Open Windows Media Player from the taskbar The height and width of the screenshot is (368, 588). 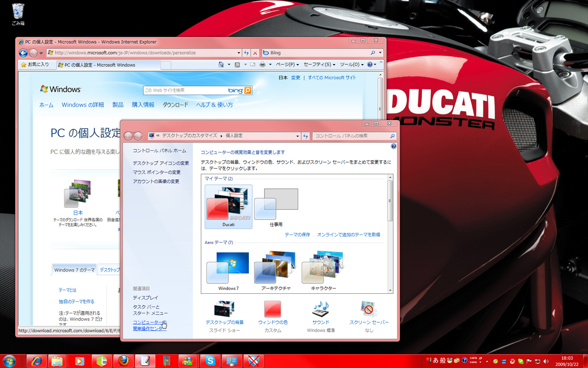pos(79,361)
